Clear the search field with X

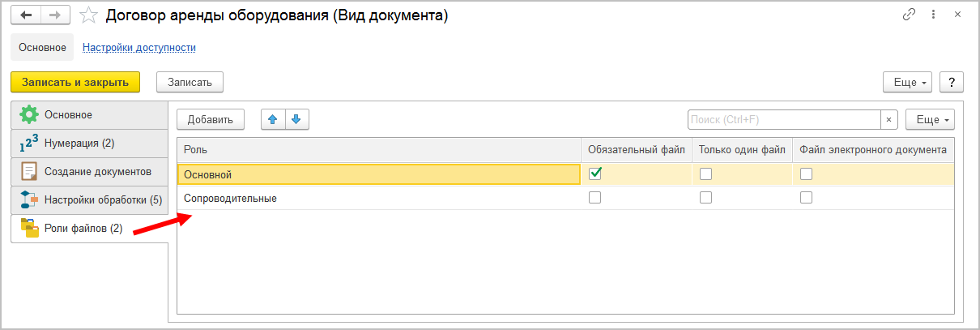[x=889, y=119]
